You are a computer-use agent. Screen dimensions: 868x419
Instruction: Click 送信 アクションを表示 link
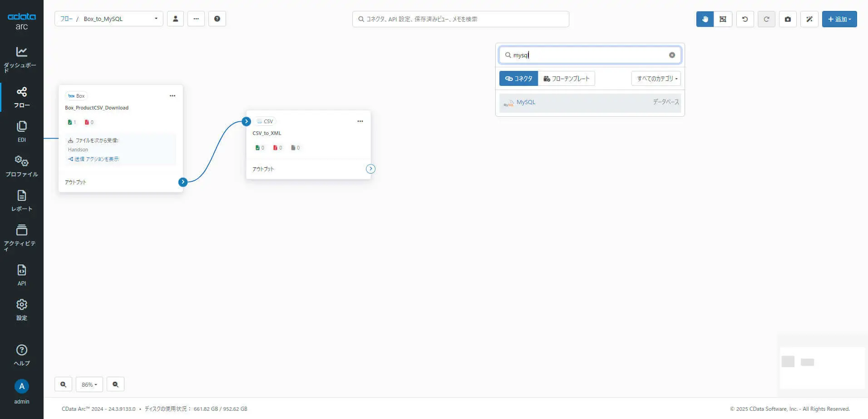[94, 159]
